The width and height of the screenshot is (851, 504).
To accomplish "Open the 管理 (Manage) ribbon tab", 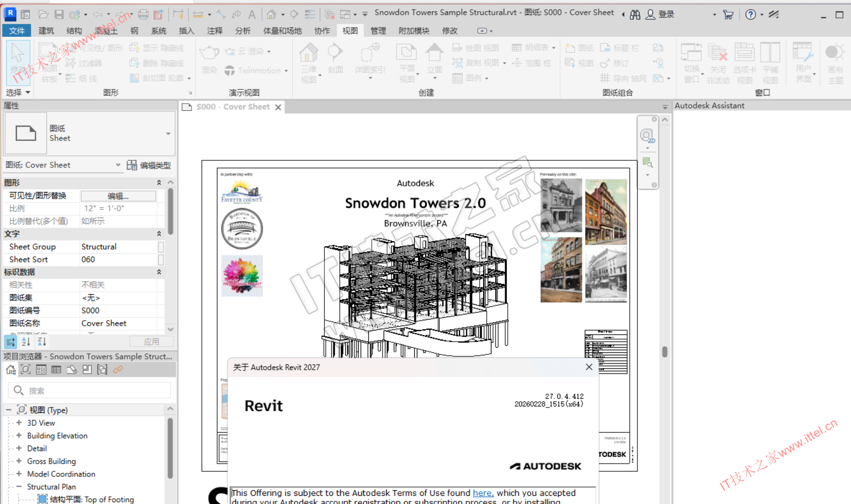I will point(378,31).
